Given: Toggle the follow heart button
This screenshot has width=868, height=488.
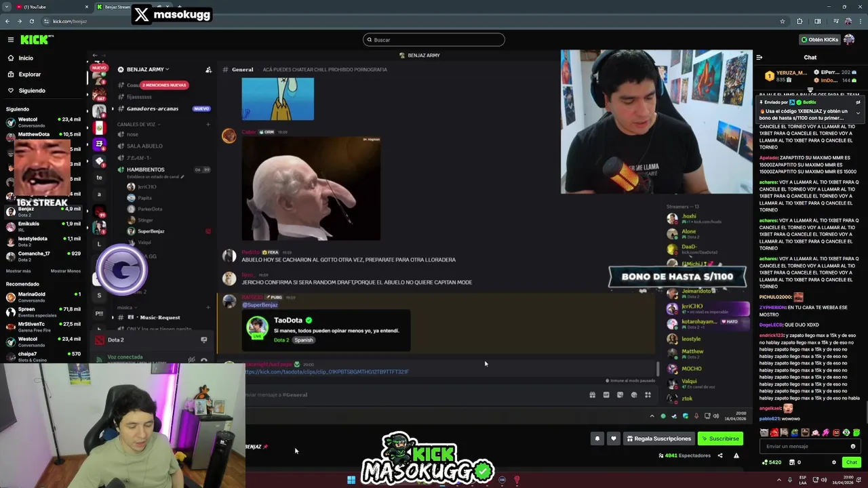Looking at the screenshot, I should pyautogui.click(x=614, y=439).
